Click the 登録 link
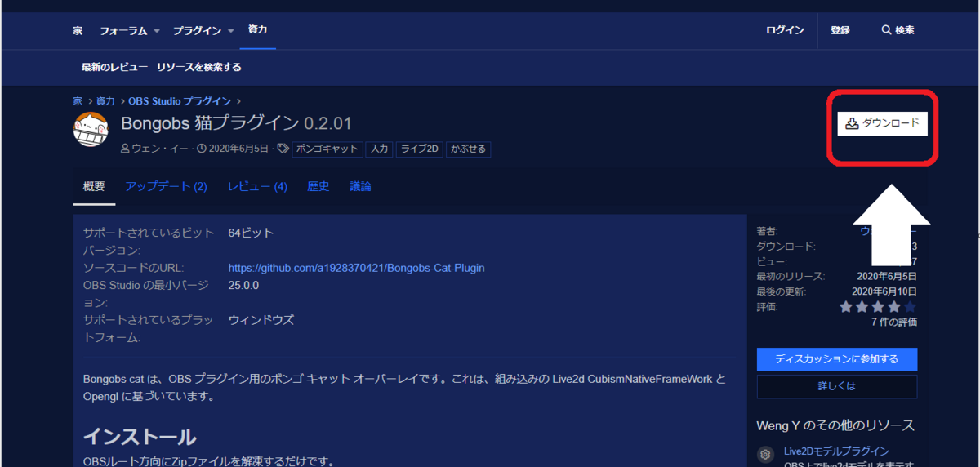 point(840,30)
